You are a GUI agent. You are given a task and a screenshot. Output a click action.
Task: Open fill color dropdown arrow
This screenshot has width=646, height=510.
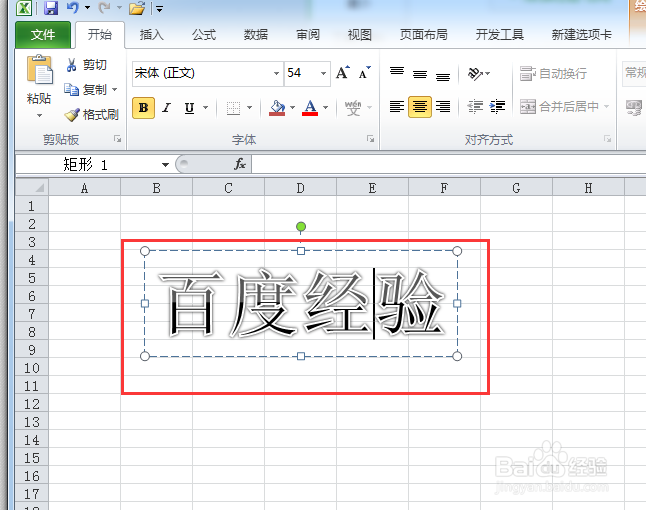point(293,108)
